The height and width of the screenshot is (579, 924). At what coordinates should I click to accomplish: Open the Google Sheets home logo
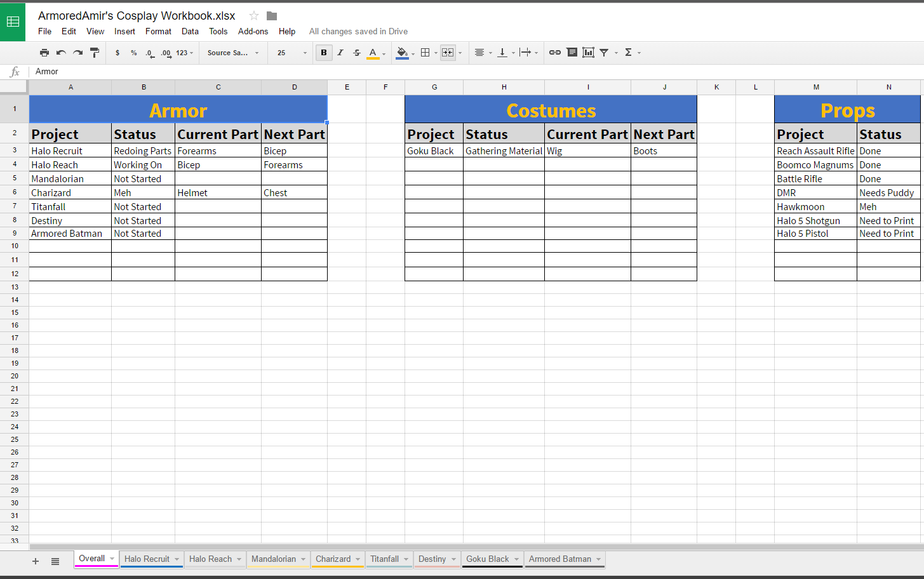13,22
